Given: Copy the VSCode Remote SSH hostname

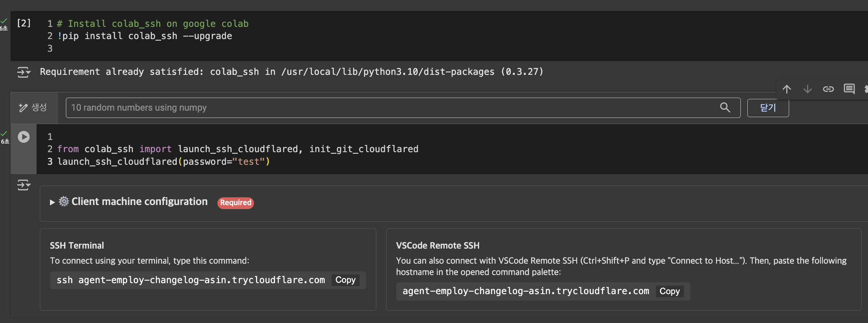Looking at the screenshot, I should point(670,291).
